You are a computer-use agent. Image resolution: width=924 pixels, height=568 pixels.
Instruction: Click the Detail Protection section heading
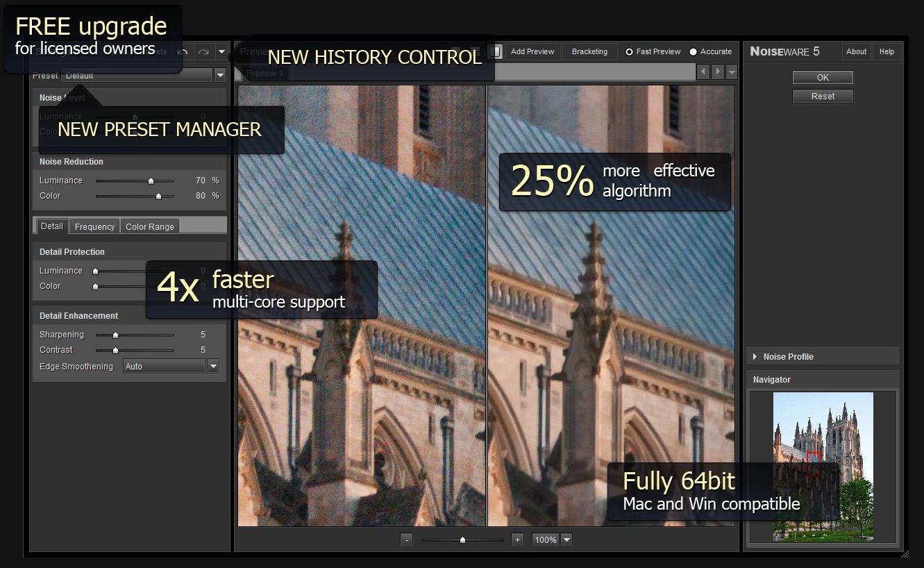coord(72,252)
